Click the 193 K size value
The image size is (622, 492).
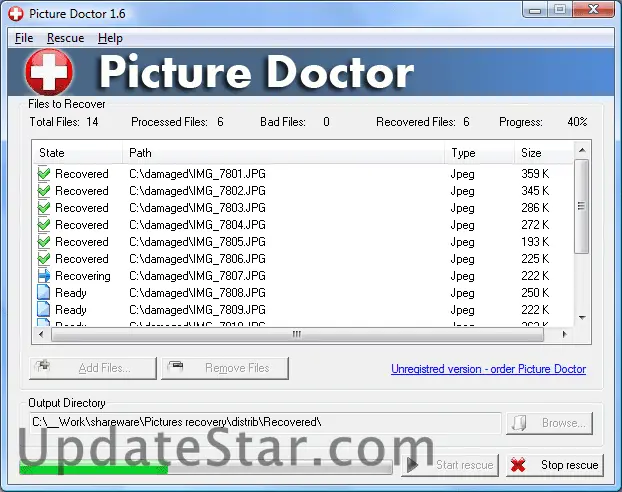tap(535, 242)
